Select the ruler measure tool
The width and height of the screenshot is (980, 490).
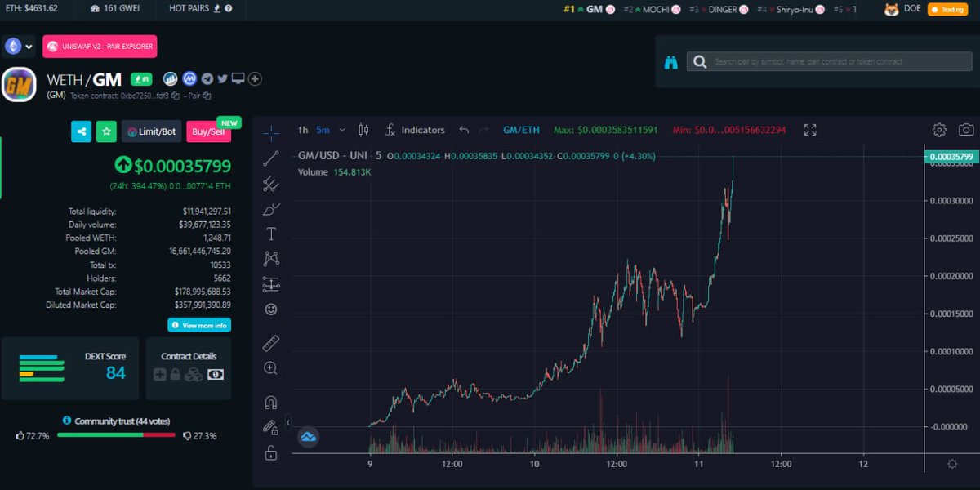pyautogui.click(x=271, y=343)
